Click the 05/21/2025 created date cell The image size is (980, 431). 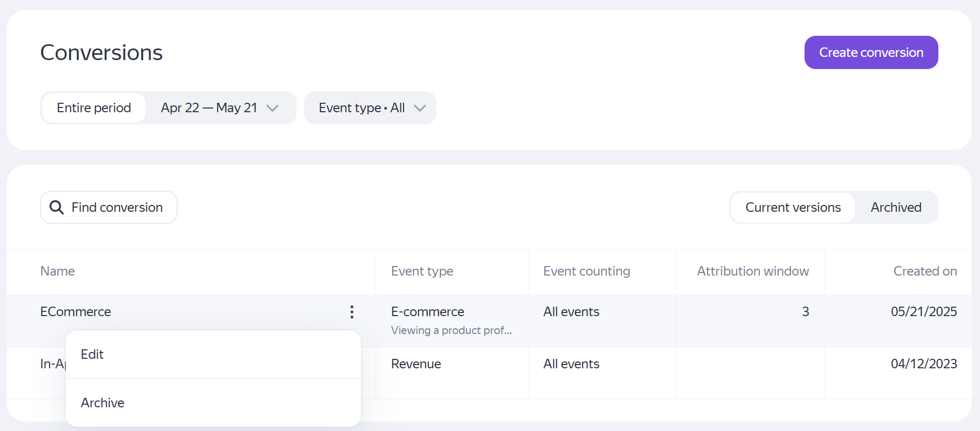(924, 312)
